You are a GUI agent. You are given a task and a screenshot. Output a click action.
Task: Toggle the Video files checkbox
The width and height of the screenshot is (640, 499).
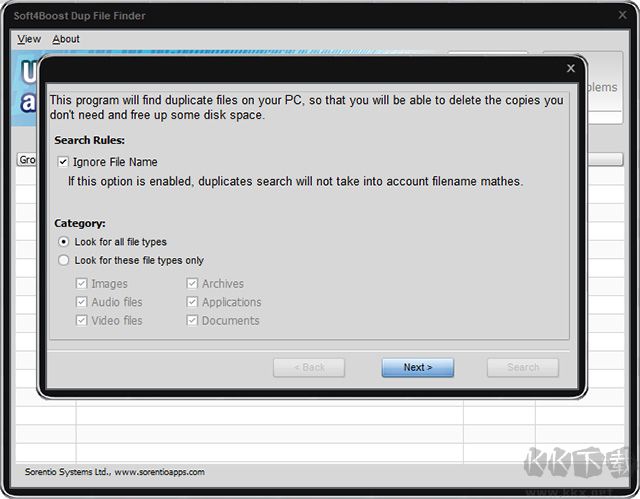pyautogui.click(x=82, y=320)
